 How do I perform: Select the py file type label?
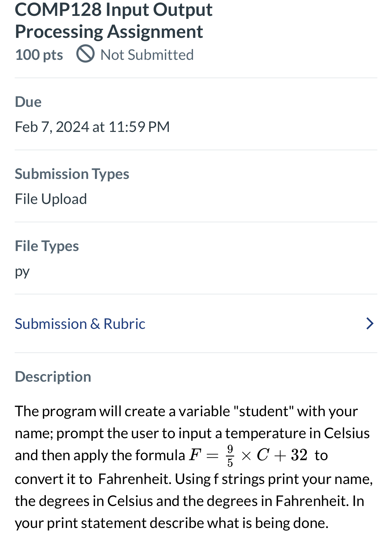point(22,271)
